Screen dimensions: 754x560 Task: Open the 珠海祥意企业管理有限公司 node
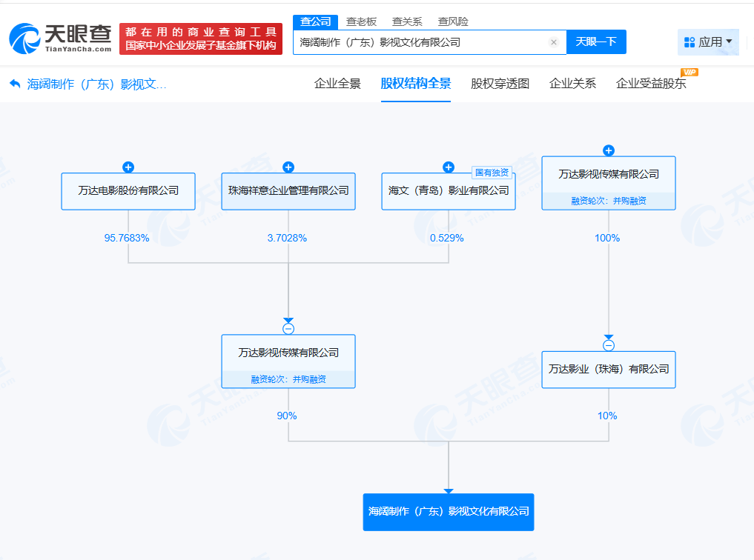[288, 191]
